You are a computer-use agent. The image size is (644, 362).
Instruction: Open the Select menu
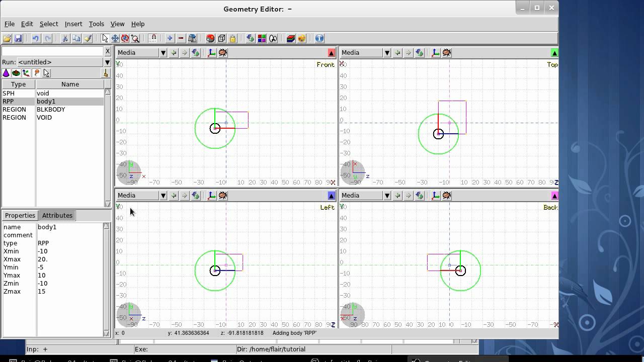(x=49, y=24)
